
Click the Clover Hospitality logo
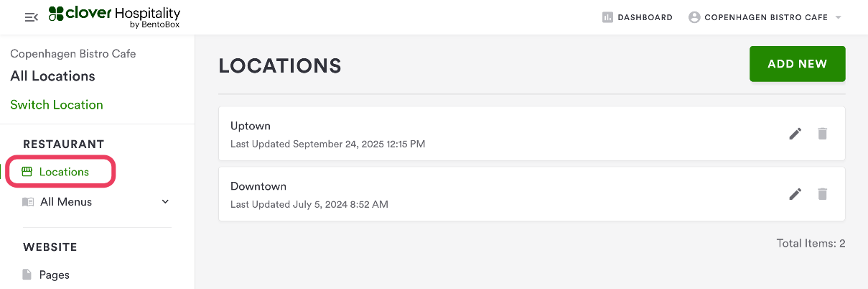click(x=114, y=17)
